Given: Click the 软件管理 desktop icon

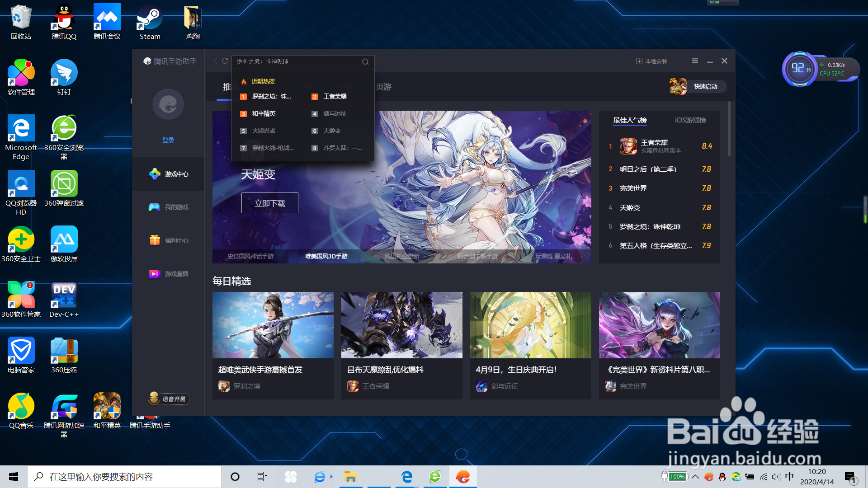Looking at the screenshot, I should 21,77.
